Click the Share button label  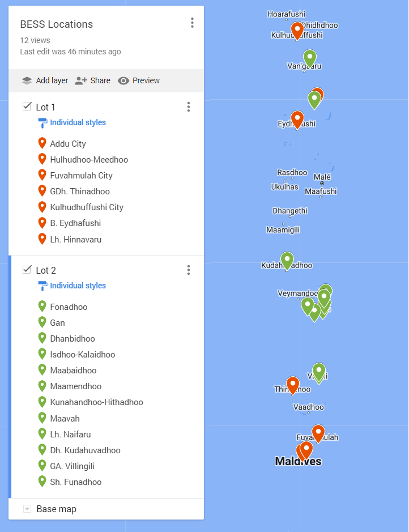[x=100, y=80]
